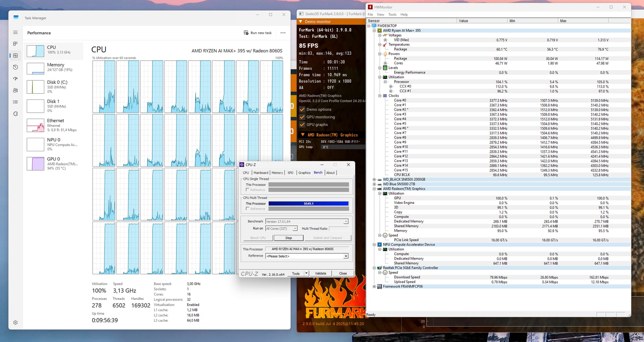Expand Framework FRANMFCP06 node

tap(374, 287)
